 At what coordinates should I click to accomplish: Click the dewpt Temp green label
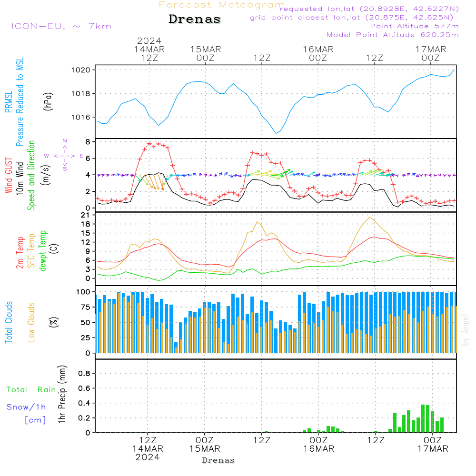click(x=42, y=250)
